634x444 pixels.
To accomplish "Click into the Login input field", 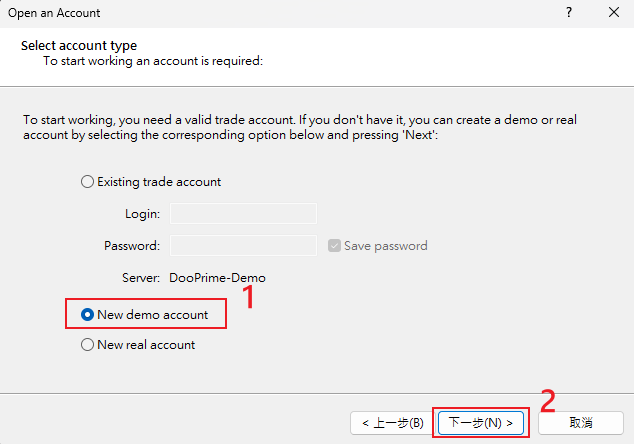I will pos(243,213).
